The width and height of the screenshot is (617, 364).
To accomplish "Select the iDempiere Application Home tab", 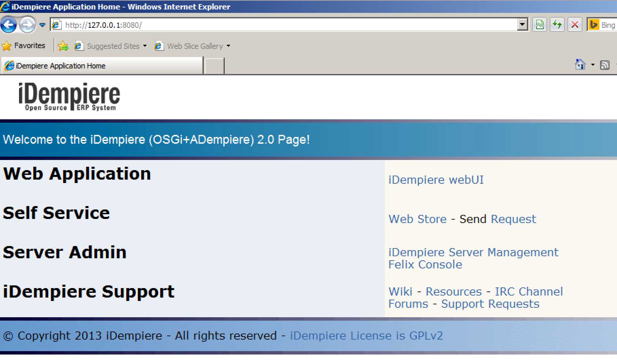I will pyautogui.click(x=102, y=66).
